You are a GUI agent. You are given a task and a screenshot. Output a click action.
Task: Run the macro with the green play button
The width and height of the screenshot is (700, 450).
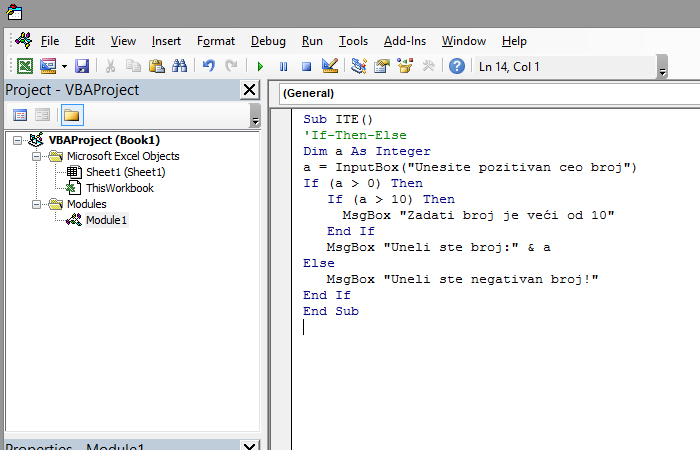[260, 67]
